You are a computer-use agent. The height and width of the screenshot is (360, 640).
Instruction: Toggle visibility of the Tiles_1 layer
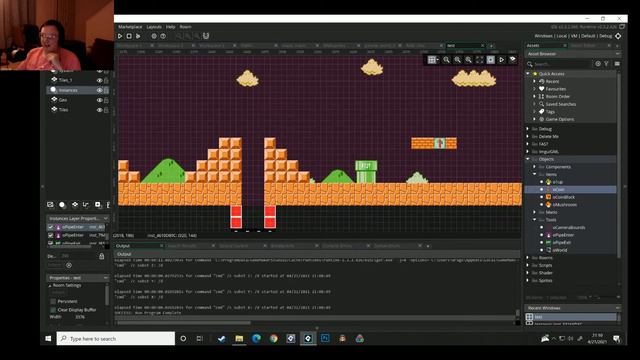(99, 80)
